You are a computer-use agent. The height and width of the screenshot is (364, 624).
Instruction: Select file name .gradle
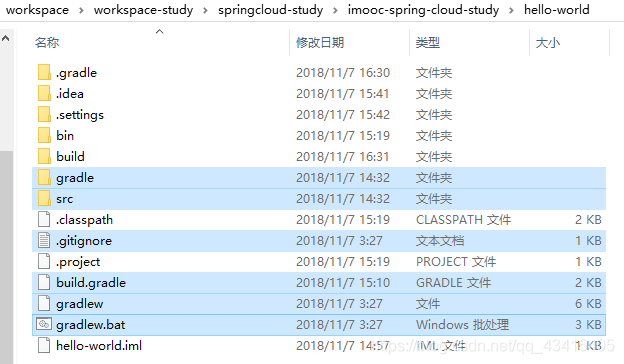click(76, 73)
